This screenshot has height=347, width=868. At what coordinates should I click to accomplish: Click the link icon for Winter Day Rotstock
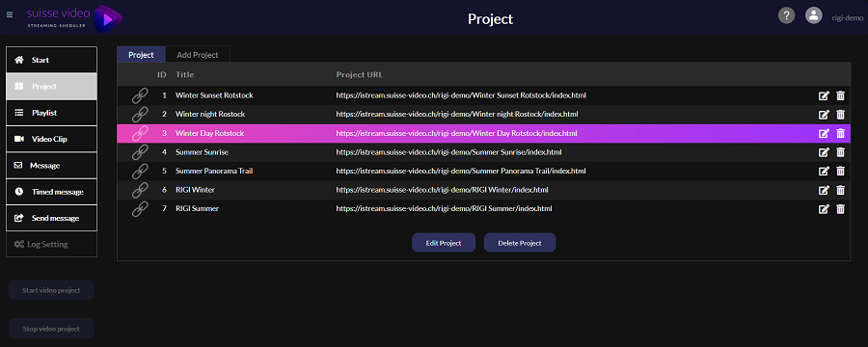(x=140, y=133)
